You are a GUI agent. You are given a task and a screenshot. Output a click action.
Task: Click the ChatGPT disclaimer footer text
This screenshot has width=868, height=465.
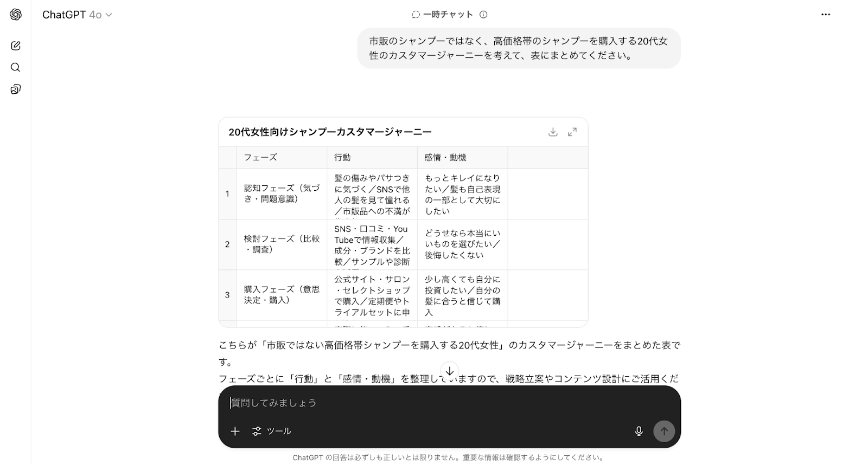(x=449, y=457)
